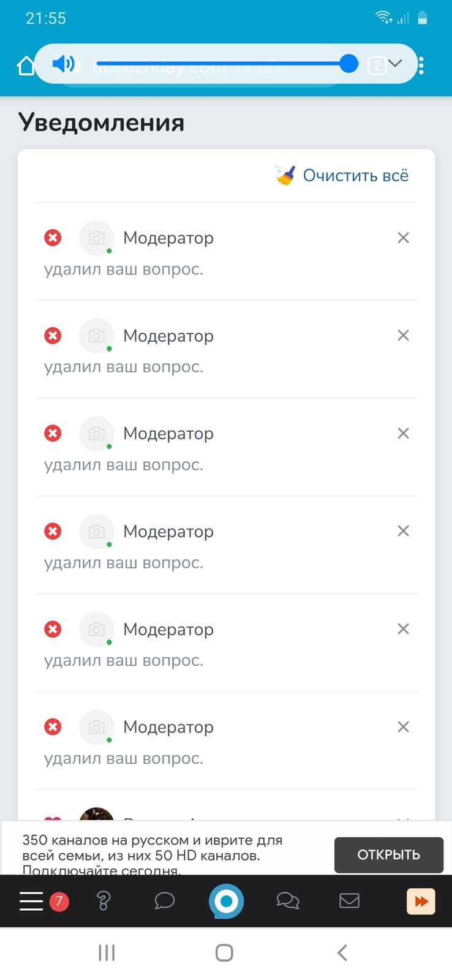Click the volume slider handle

pyautogui.click(x=348, y=63)
